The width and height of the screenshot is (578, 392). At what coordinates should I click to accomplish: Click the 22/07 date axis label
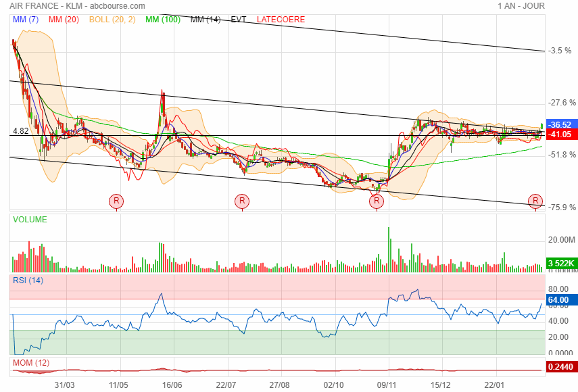tap(226, 385)
